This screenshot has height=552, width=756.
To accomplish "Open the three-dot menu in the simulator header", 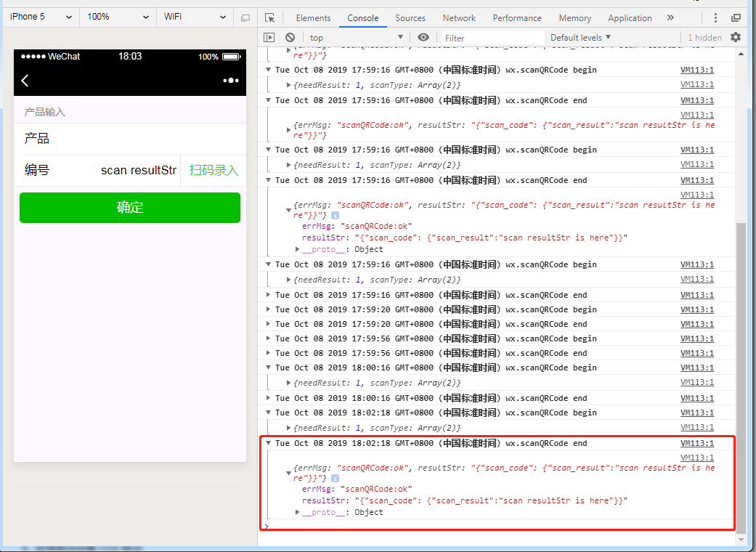I will pyautogui.click(x=231, y=81).
